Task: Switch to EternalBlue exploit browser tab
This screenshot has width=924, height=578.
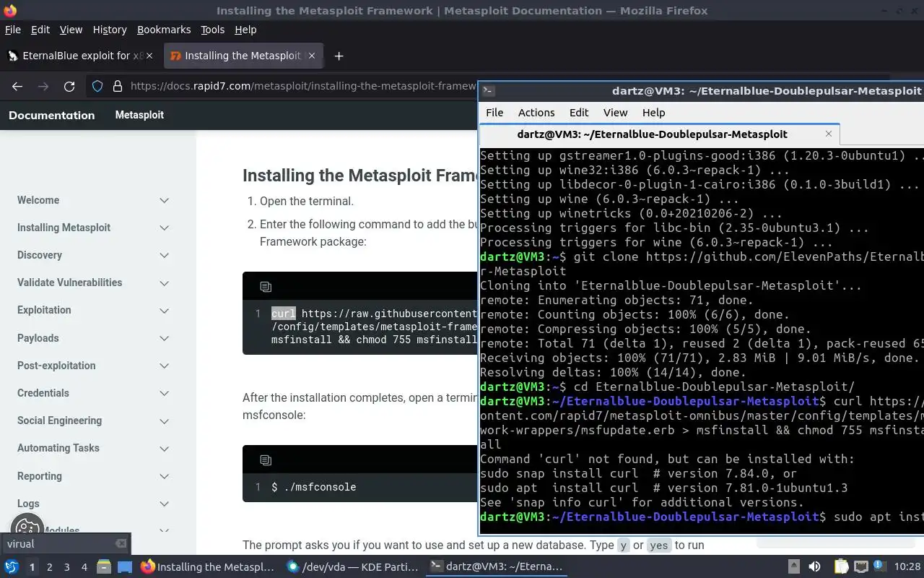Action: [x=79, y=56]
